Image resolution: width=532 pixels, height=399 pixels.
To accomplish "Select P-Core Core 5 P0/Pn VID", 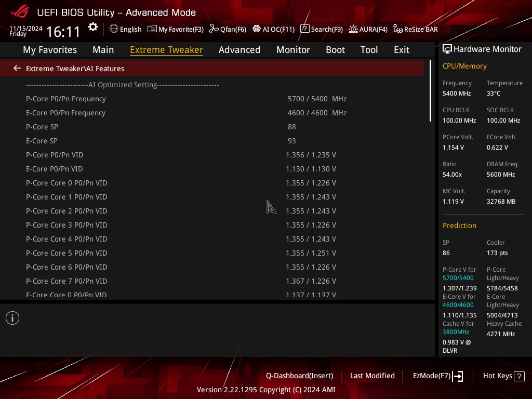I will point(212,253).
